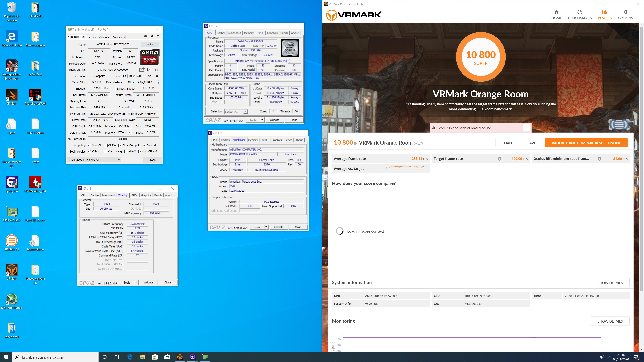Launch GPU-Z.2.30.0 desktop shortcut
644x362 pixels.
(x=12, y=214)
